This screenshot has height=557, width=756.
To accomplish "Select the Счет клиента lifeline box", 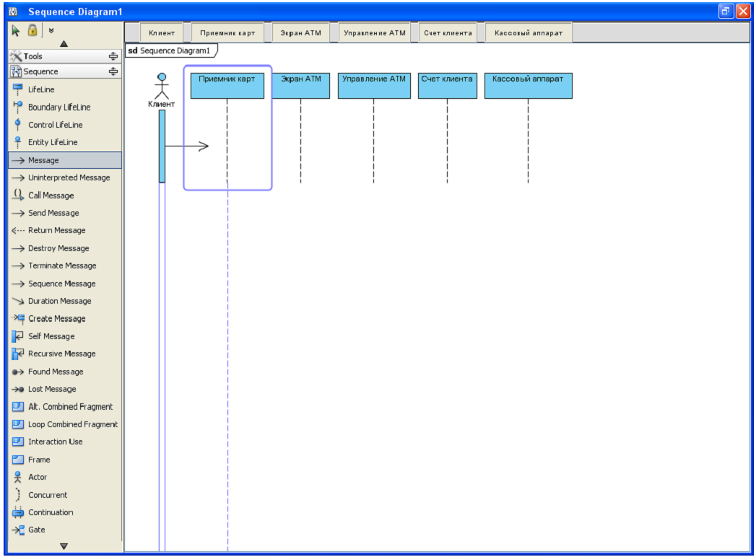I will pos(448,86).
